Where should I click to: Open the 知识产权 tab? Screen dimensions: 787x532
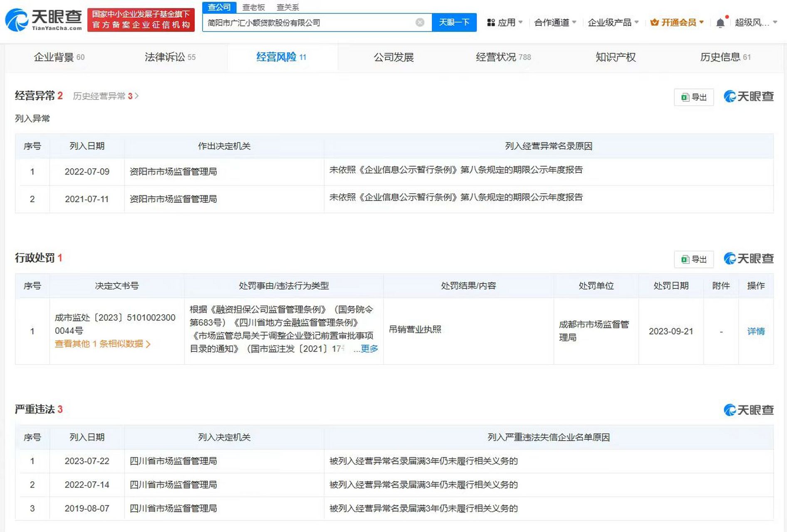616,57
